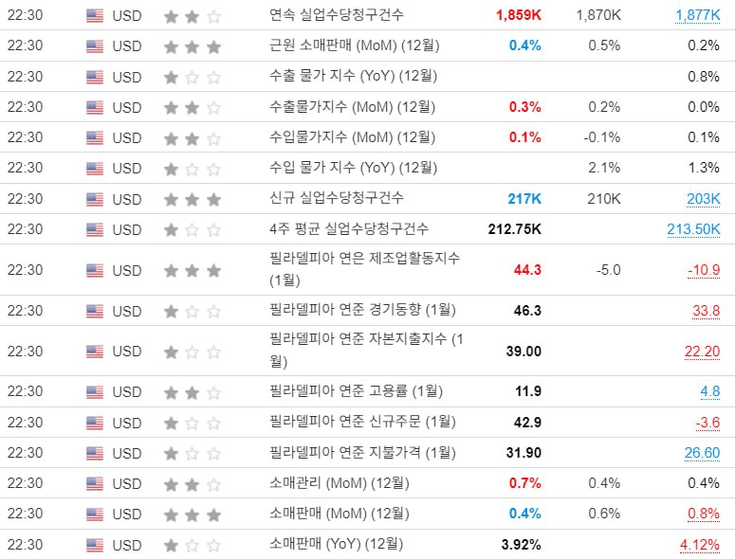This screenshot has width=735, height=560.
Task: Click the star rating for 수출 물가 지수 (YoY)
Action: coord(193,77)
